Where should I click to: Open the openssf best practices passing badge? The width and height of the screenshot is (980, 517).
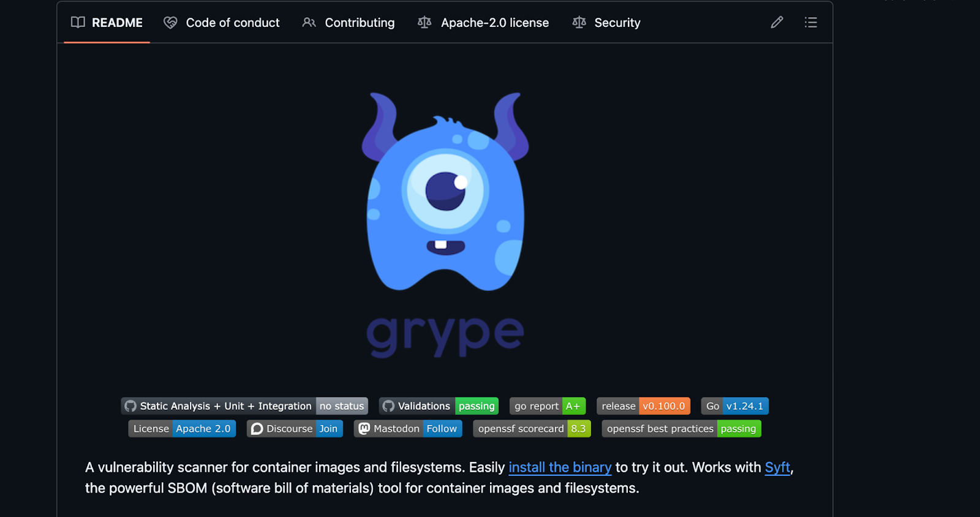click(681, 429)
